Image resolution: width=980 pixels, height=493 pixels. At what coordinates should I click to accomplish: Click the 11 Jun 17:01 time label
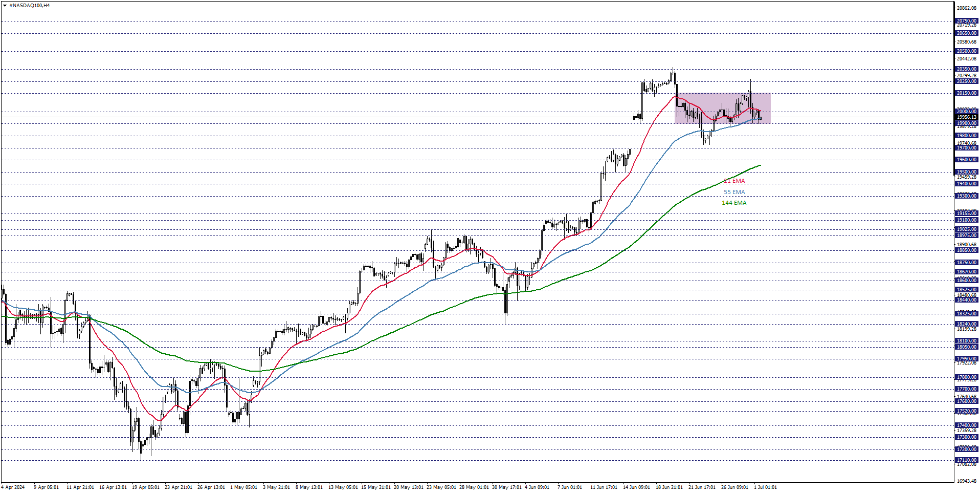tap(604, 487)
